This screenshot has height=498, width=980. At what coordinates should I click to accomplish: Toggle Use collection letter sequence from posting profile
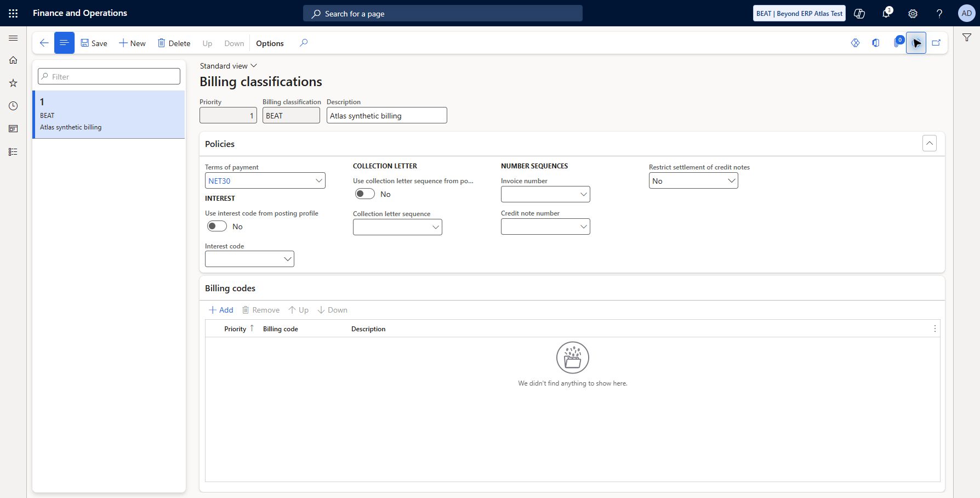(x=365, y=194)
